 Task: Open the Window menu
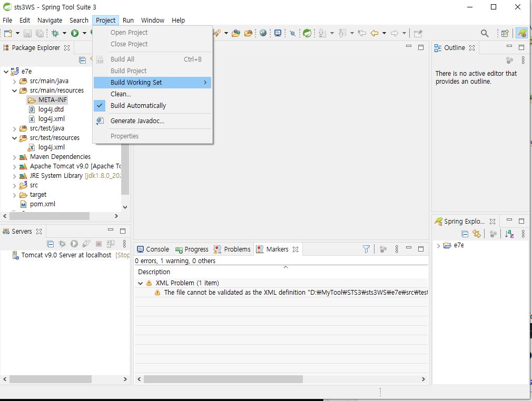pos(153,21)
